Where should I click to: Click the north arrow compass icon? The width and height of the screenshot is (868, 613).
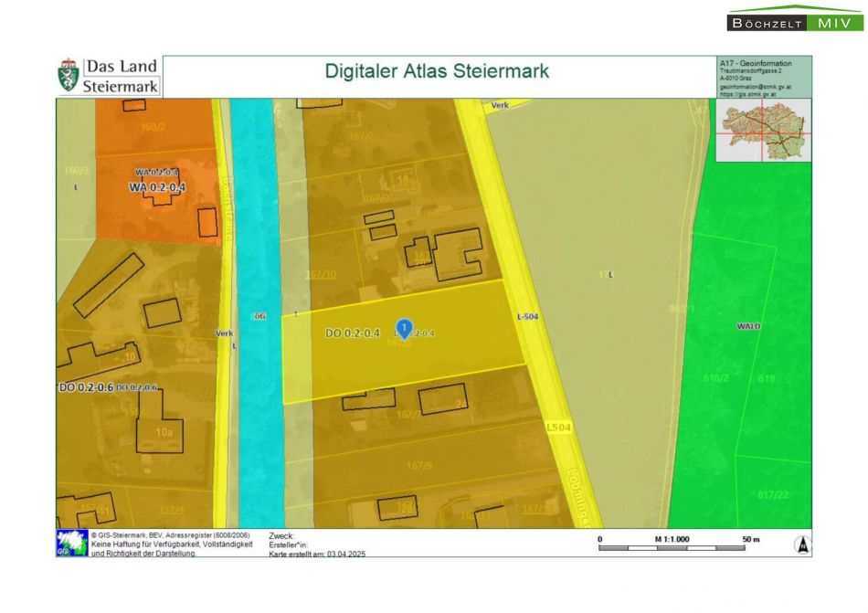click(801, 544)
